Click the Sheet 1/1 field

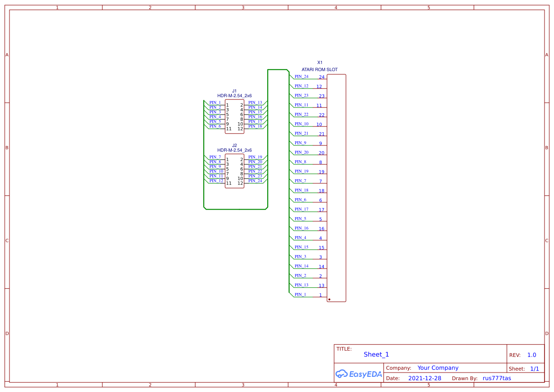pos(527,368)
